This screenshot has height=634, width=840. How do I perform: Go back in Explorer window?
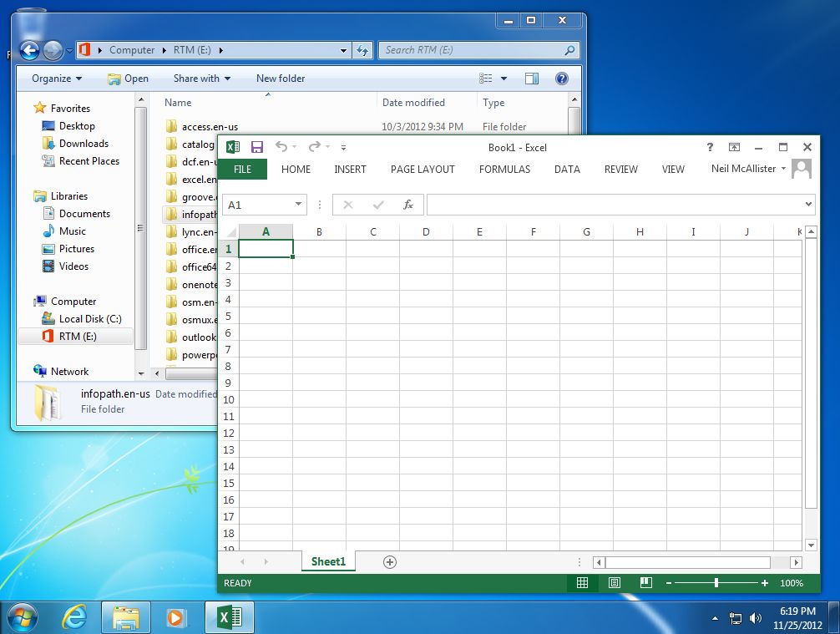(x=30, y=50)
